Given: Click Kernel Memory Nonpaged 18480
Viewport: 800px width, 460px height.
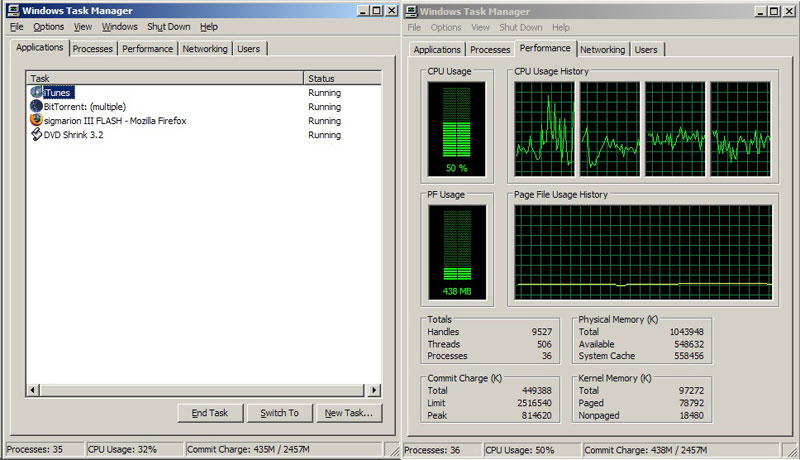Looking at the screenshot, I should 691,415.
